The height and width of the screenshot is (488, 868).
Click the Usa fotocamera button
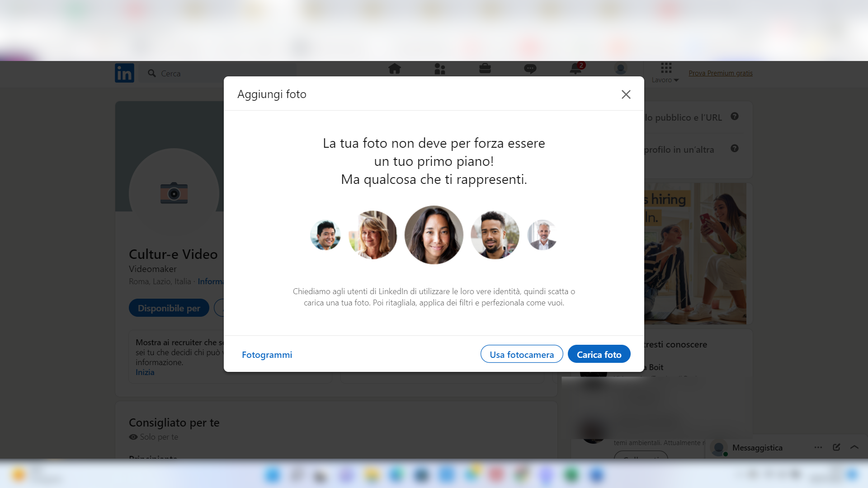[521, 354]
